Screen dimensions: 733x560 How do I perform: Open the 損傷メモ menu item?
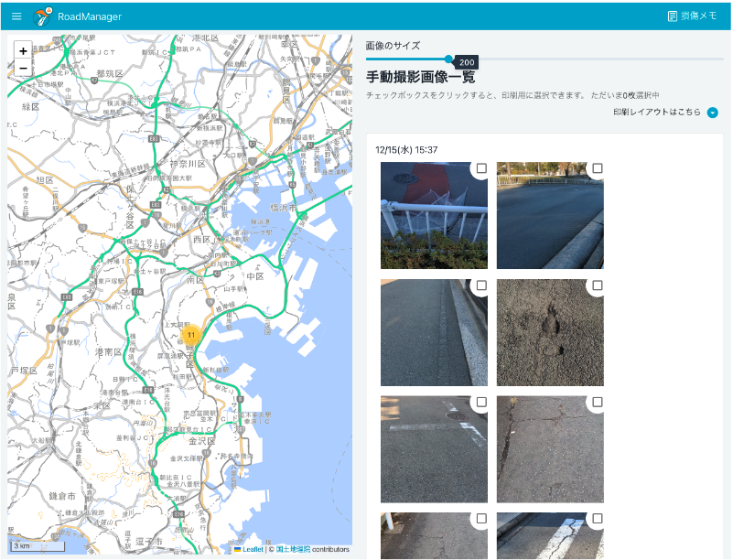pos(699,16)
